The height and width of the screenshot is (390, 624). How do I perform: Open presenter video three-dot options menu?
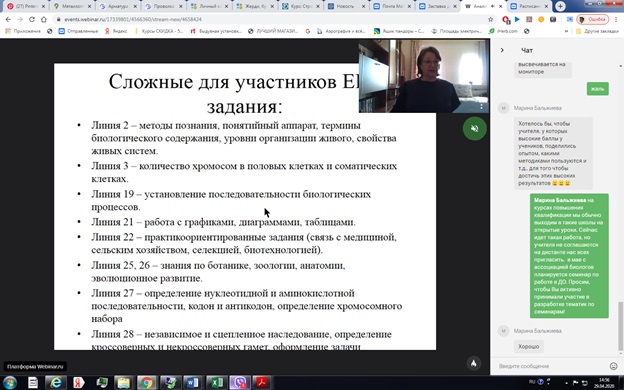tap(482, 106)
